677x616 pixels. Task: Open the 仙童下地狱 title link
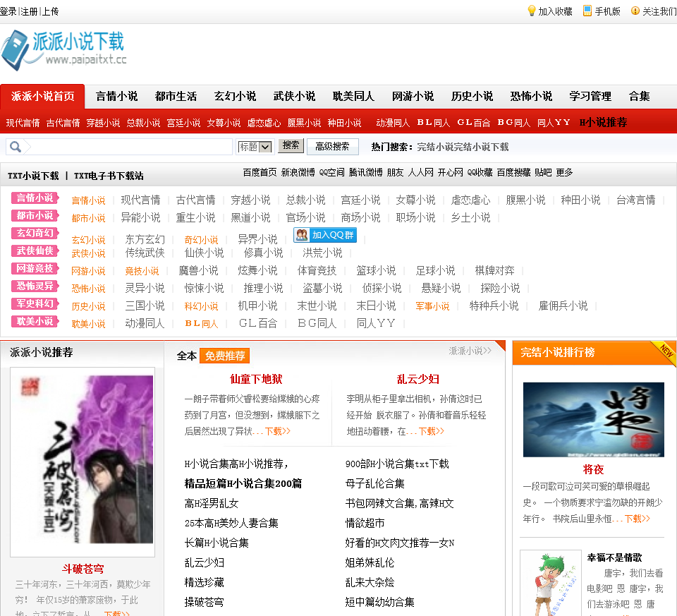pos(256,380)
